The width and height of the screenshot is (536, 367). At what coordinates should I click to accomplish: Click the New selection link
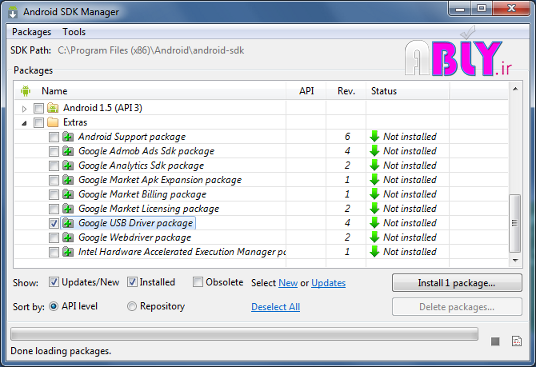tap(288, 283)
